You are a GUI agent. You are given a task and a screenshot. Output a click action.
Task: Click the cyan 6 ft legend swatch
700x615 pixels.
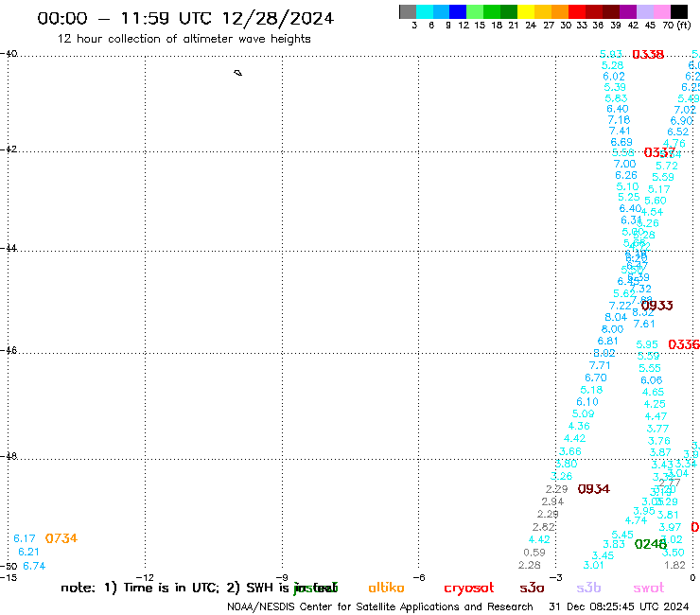coord(425,11)
